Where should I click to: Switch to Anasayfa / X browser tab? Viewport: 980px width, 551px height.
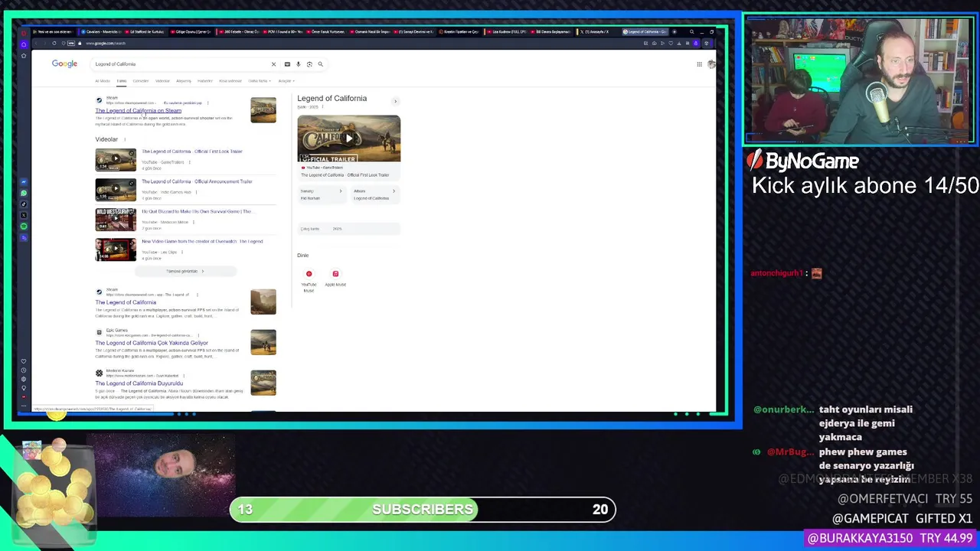[x=597, y=32]
